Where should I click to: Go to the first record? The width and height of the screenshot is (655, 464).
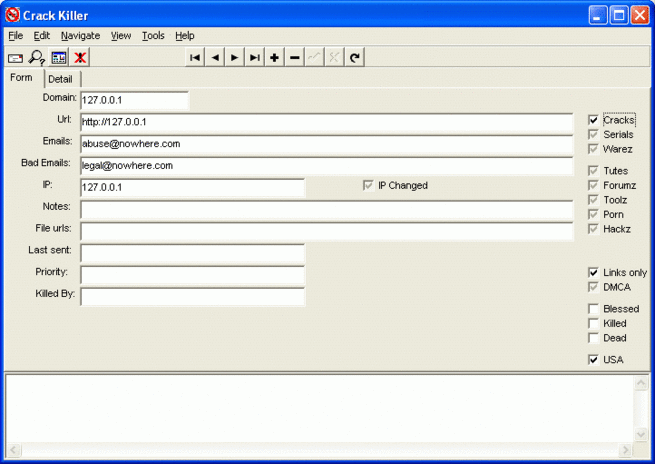[195, 58]
